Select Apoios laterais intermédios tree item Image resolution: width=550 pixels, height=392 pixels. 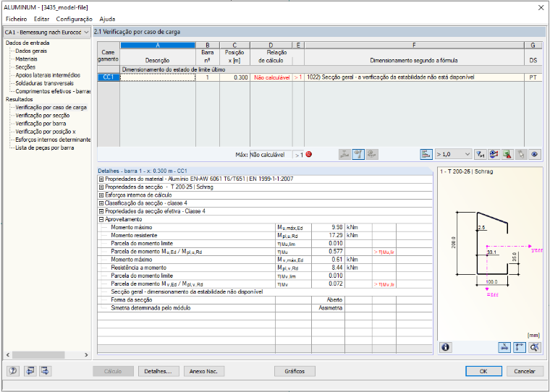[x=48, y=75]
